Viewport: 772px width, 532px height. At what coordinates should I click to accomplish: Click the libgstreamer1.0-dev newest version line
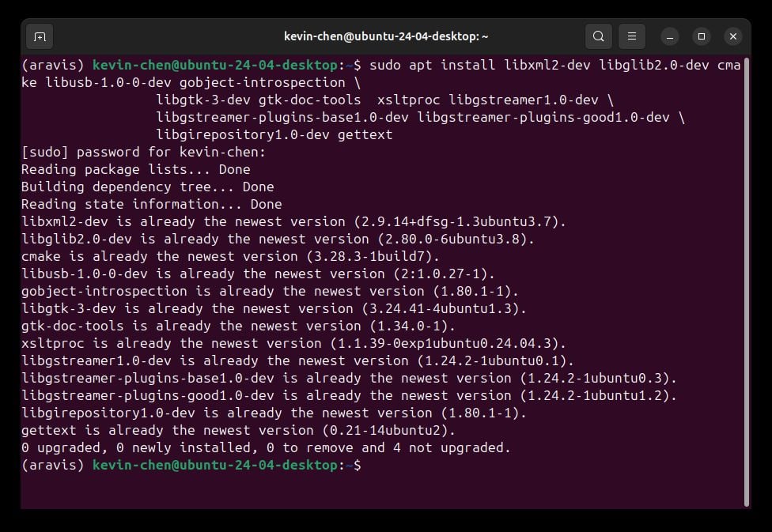(x=297, y=360)
